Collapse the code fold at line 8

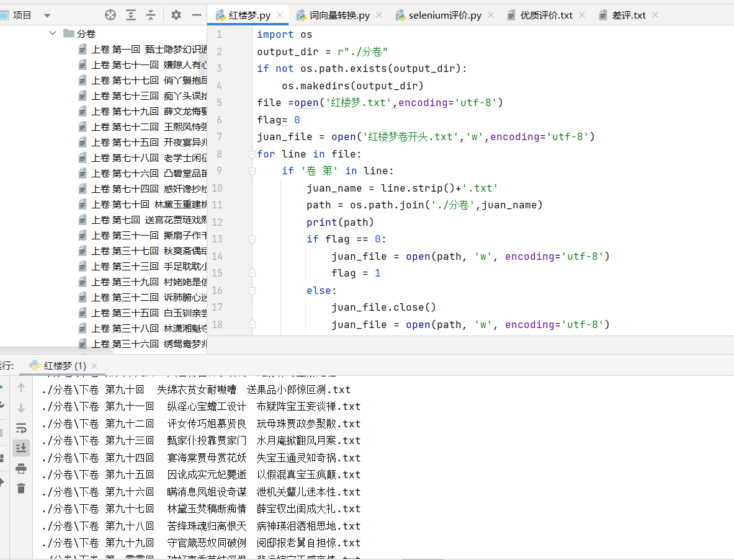click(x=251, y=154)
